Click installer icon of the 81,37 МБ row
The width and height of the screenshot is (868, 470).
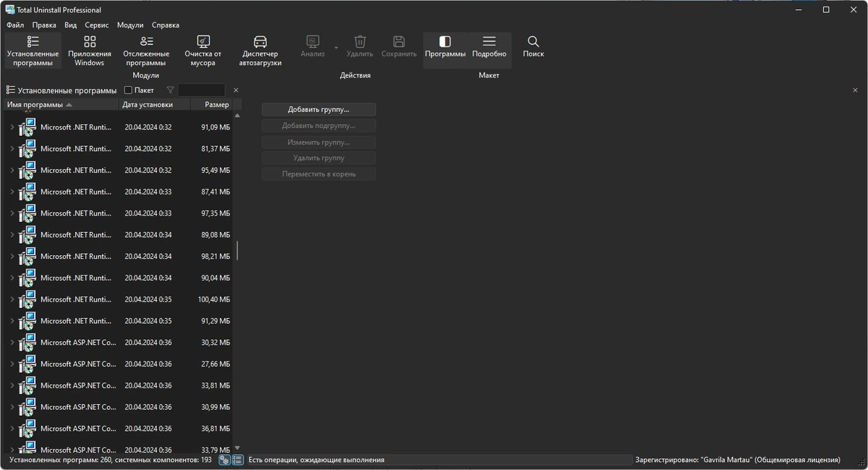27,149
